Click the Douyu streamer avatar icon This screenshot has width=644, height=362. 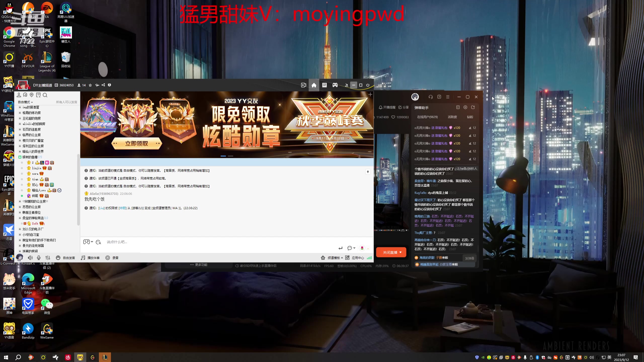click(415, 97)
